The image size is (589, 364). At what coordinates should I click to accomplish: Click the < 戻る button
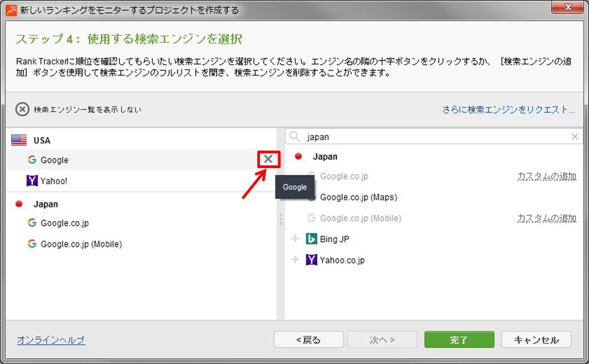(309, 339)
